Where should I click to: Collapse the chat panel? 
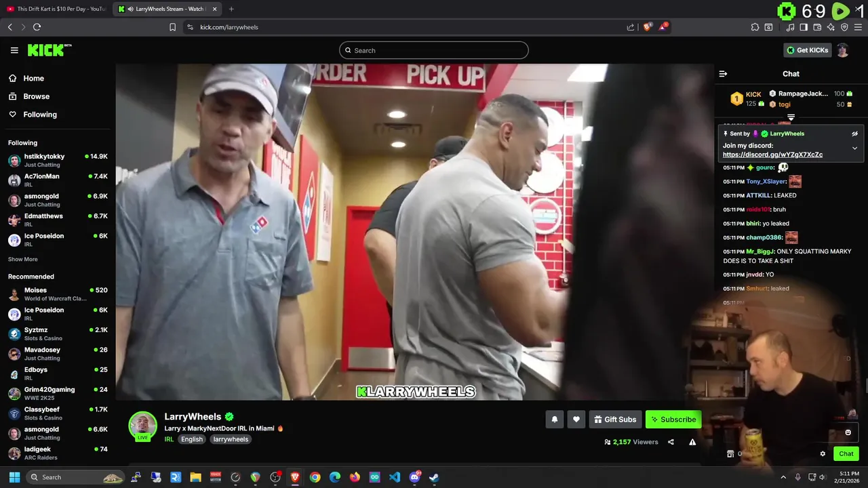tap(723, 74)
